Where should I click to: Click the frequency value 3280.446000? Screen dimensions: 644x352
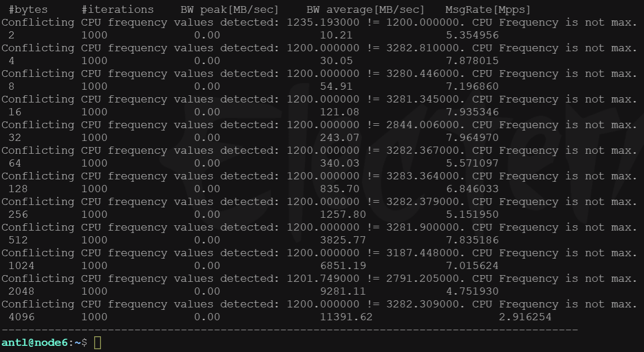[x=422, y=74]
